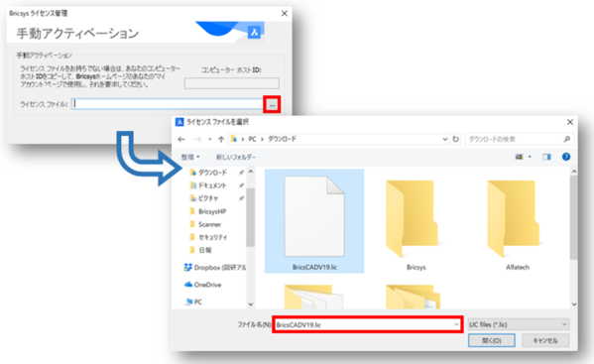Screen dimensions: 594x364
Task: Click the pin icon next to ダウンロード
Action: tap(241, 173)
